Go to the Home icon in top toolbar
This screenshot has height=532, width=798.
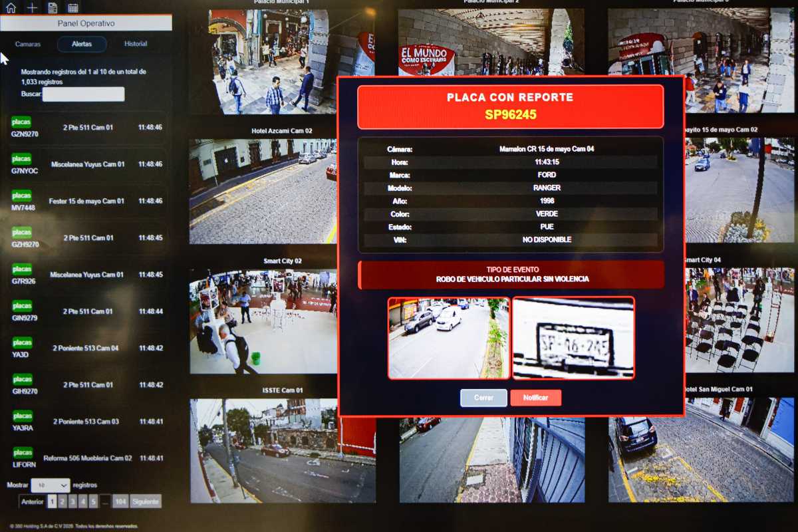click(11, 8)
